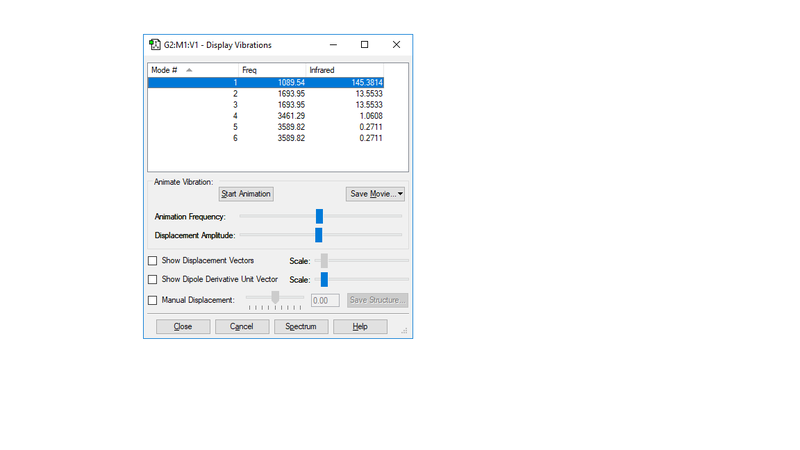Enable Show Dipole Derivative Unit Vector

153,280
